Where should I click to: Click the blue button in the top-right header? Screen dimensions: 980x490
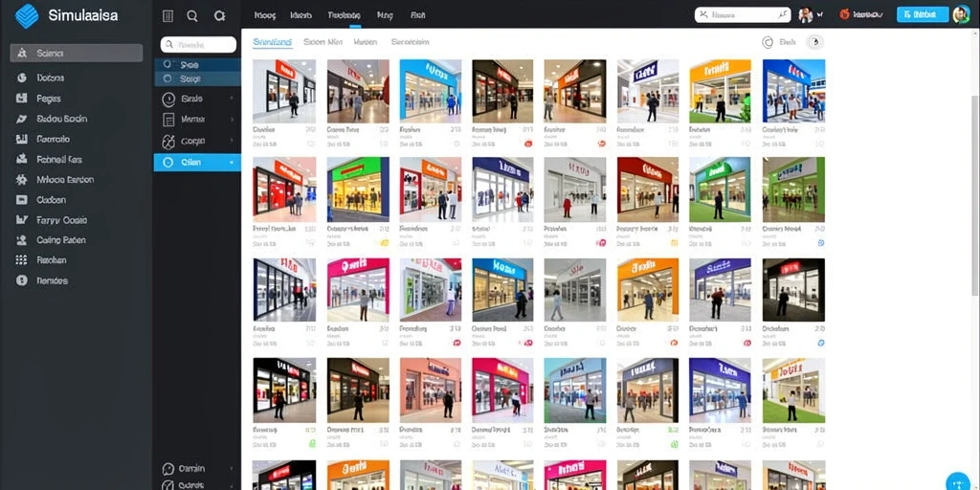[x=922, y=14]
